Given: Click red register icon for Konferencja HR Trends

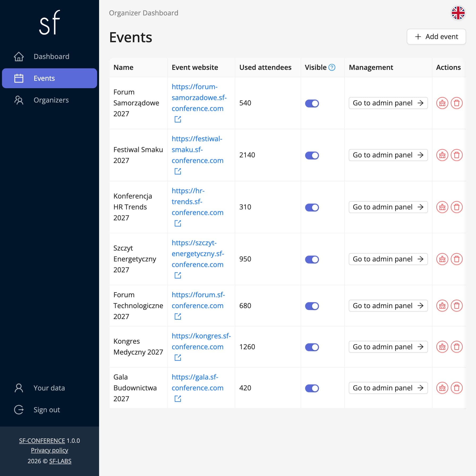Looking at the screenshot, I should pyautogui.click(x=442, y=207).
